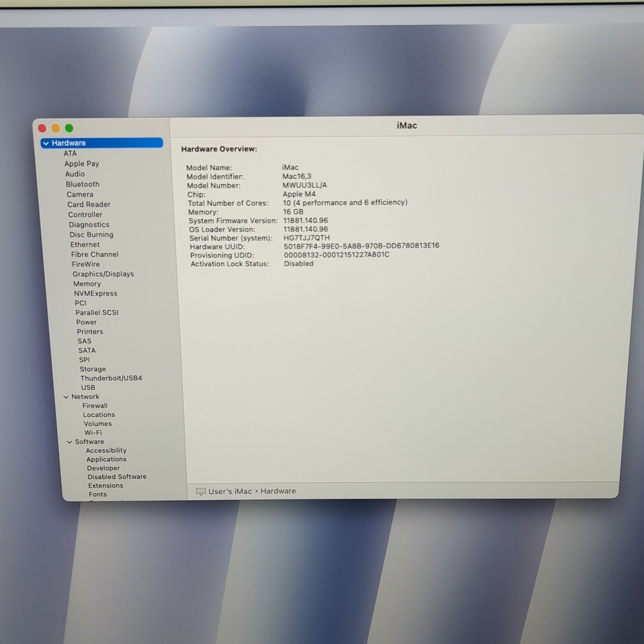Select Developer under Software

[103, 468]
